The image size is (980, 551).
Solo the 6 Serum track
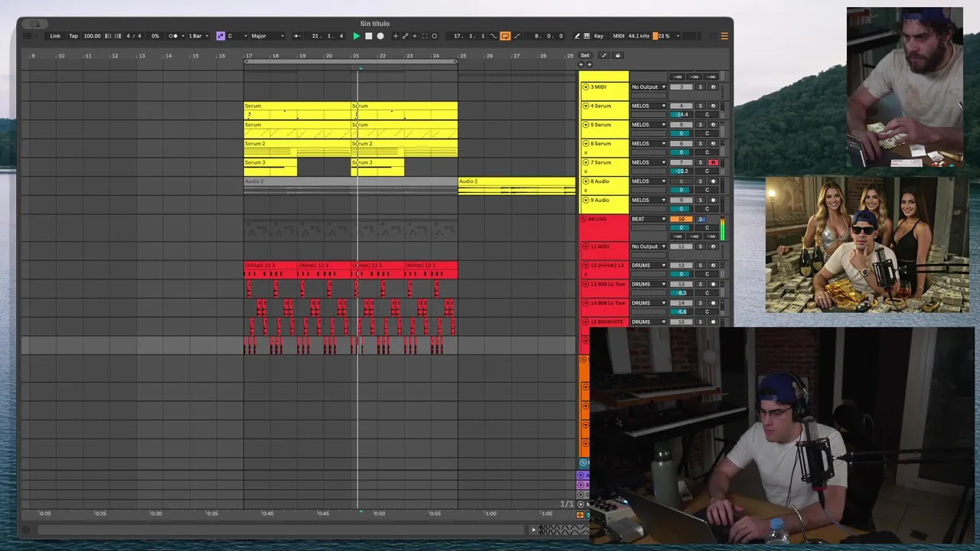pos(700,143)
